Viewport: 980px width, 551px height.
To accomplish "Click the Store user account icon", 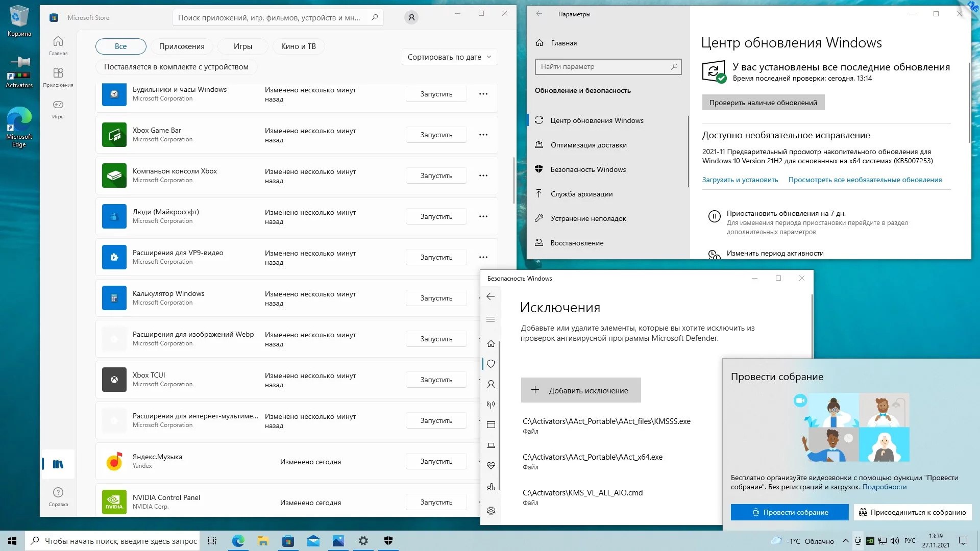I will click(x=411, y=18).
